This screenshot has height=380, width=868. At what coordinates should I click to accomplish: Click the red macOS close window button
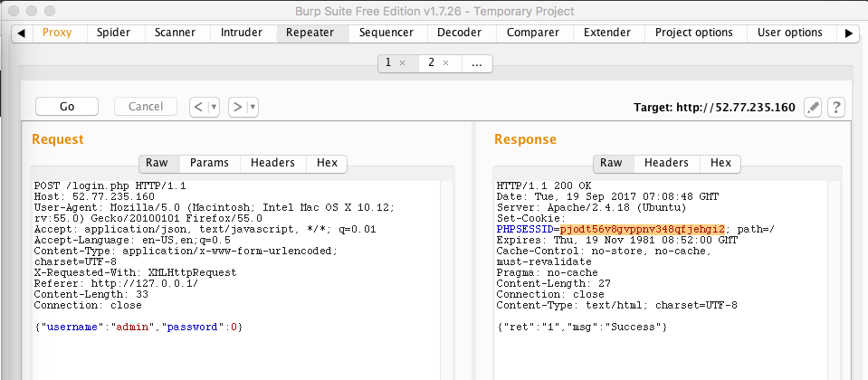tap(14, 11)
